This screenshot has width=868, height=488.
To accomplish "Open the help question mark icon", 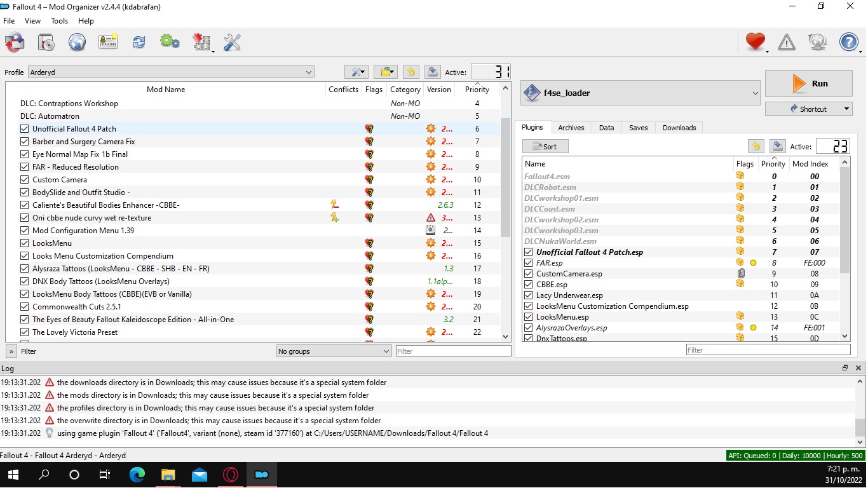I will click(x=848, y=42).
